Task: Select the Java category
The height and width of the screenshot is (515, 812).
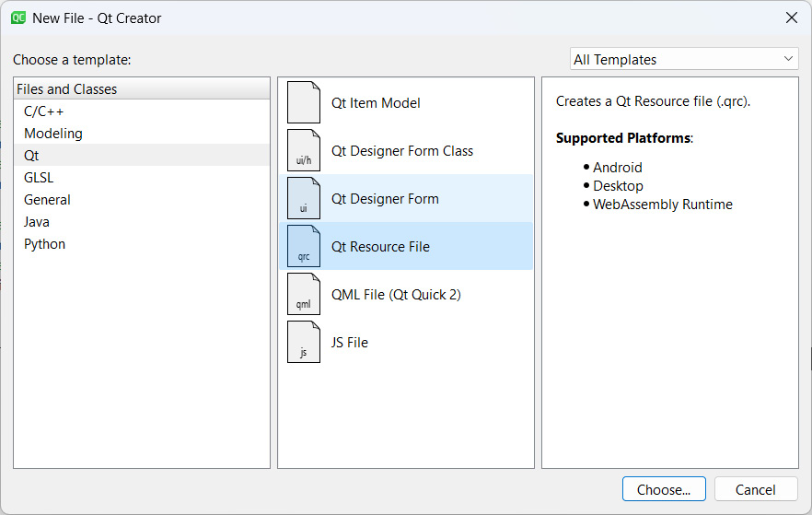Action: [142, 222]
